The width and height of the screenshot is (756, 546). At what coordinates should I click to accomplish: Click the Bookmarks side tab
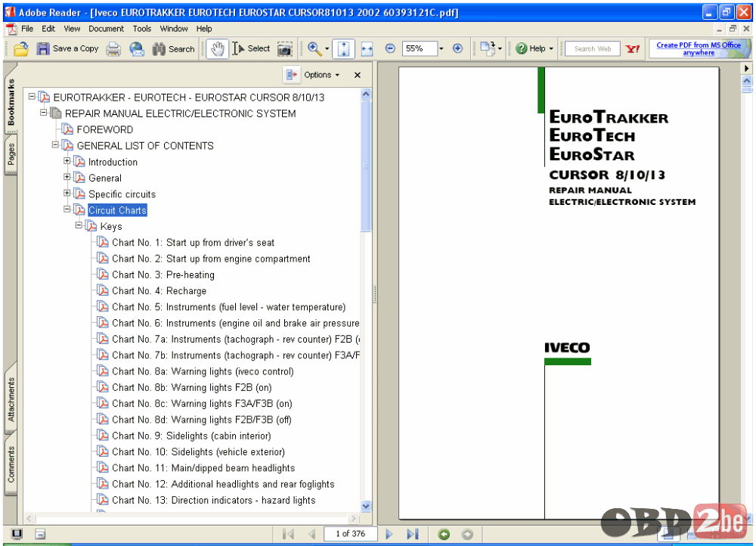click(11, 102)
